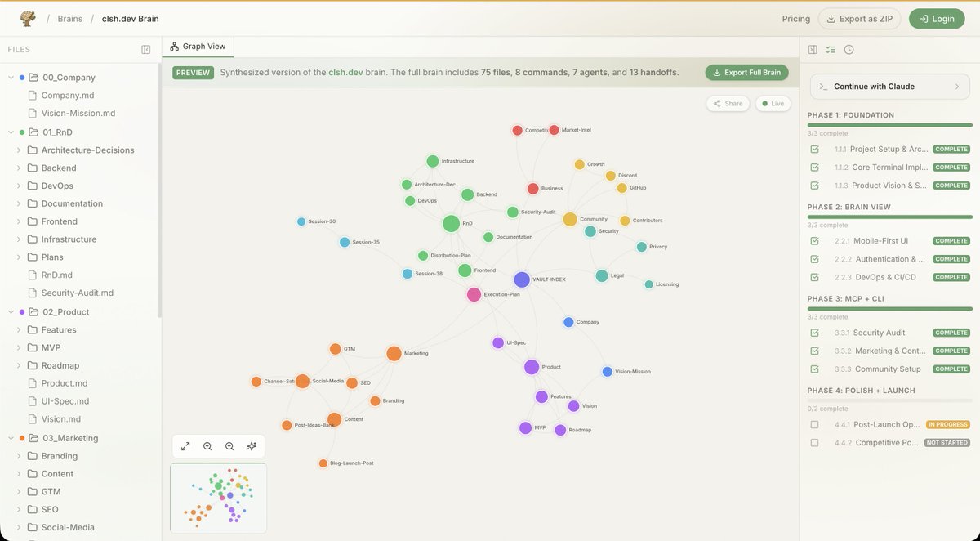Click the tree logo icon in header
This screenshot has height=541, width=980.
(x=28, y=18)
